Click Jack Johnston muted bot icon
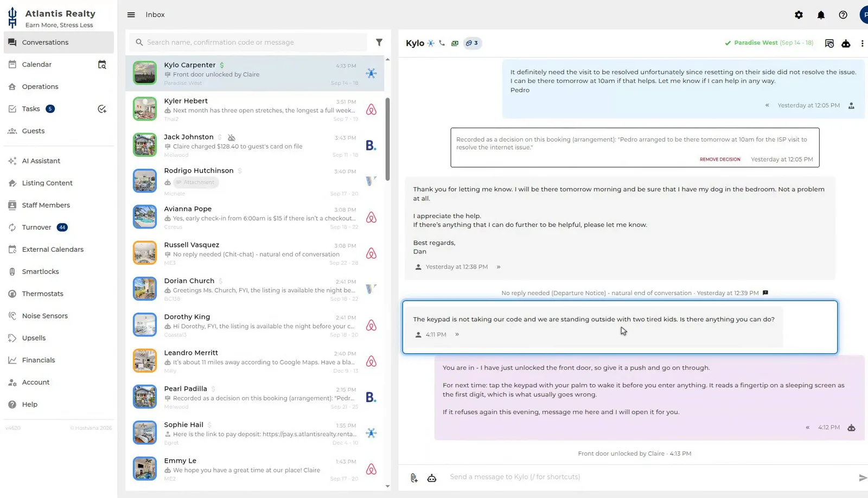The width and height of the screenshot is (868, 498). pos(232,137)
